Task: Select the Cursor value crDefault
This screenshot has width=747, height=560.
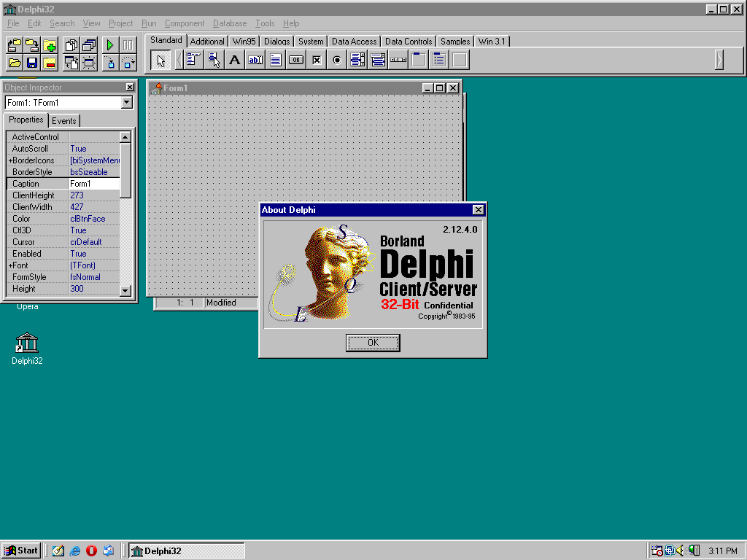Action: point(94,242)
